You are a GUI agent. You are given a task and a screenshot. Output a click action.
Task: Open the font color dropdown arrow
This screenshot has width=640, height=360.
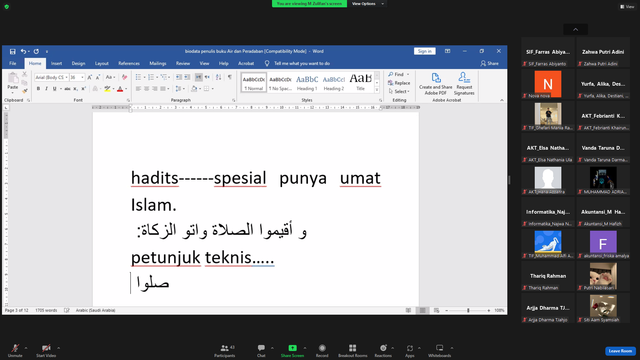(x=126, y=89)
